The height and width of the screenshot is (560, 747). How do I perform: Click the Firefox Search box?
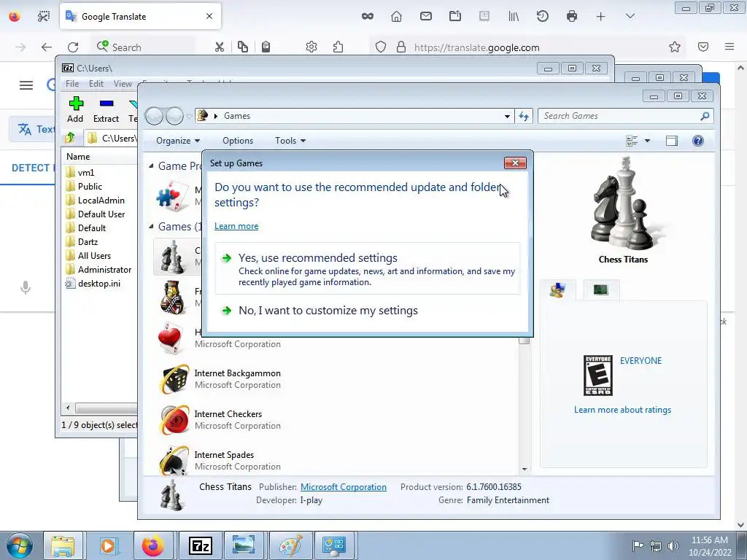coord(143,47)
